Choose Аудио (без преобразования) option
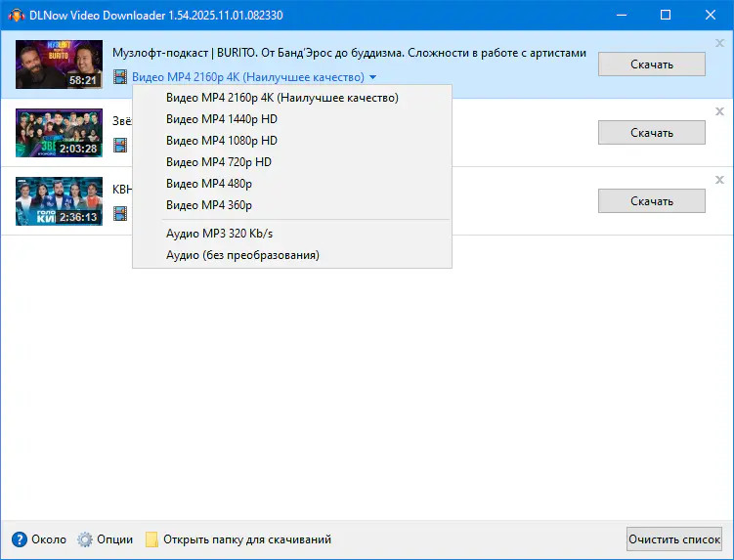This screenshot has height=560, width=734. (x=242, y=255)
